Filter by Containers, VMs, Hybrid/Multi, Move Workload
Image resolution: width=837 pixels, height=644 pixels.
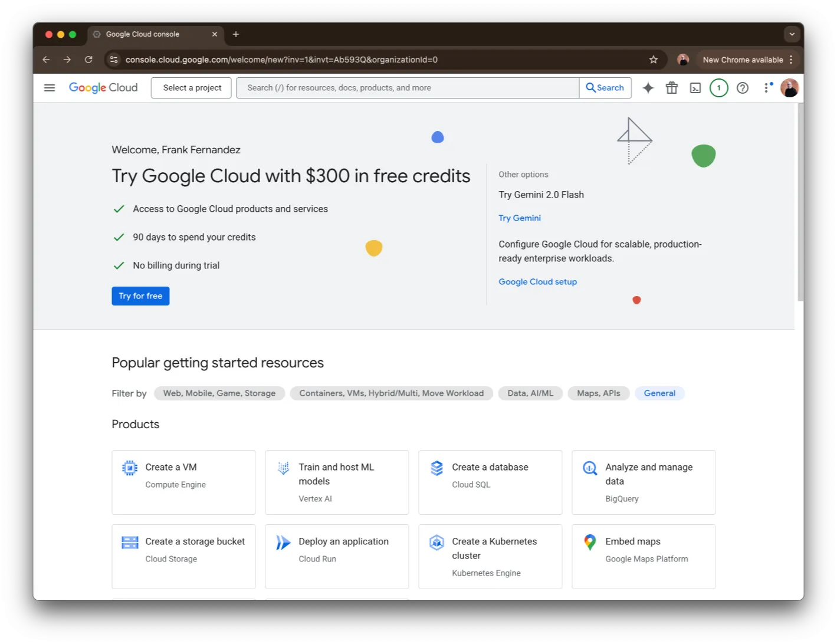coord(392,393)
